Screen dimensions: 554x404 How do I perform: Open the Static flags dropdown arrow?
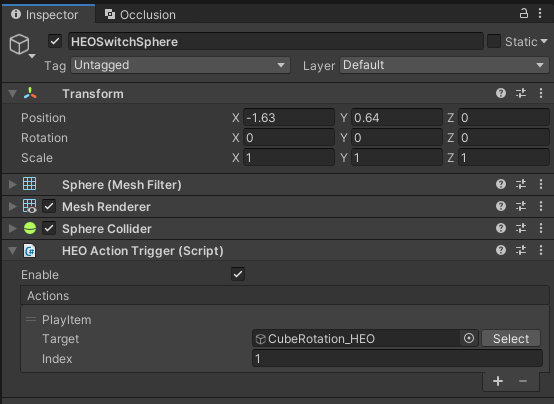point(544,41)
